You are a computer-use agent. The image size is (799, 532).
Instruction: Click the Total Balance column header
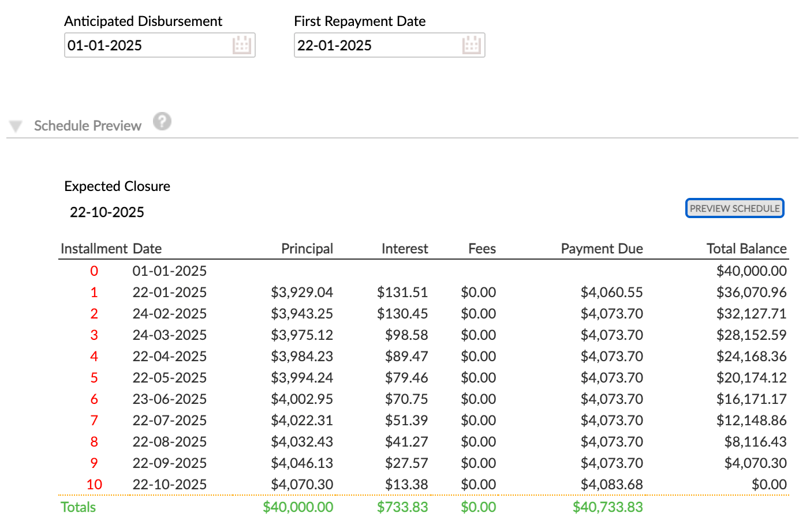pos(746,249)
